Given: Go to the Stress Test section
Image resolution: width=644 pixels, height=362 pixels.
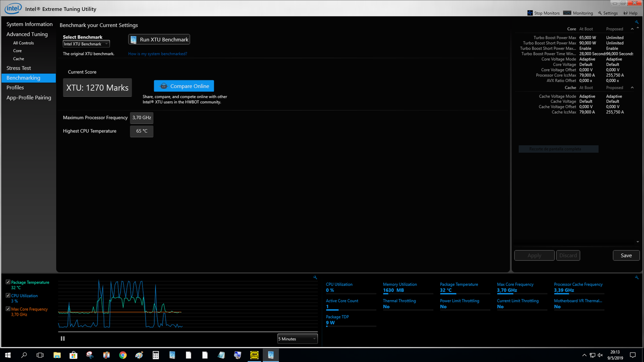Looking at the screenshot, I should pos(19,68).
